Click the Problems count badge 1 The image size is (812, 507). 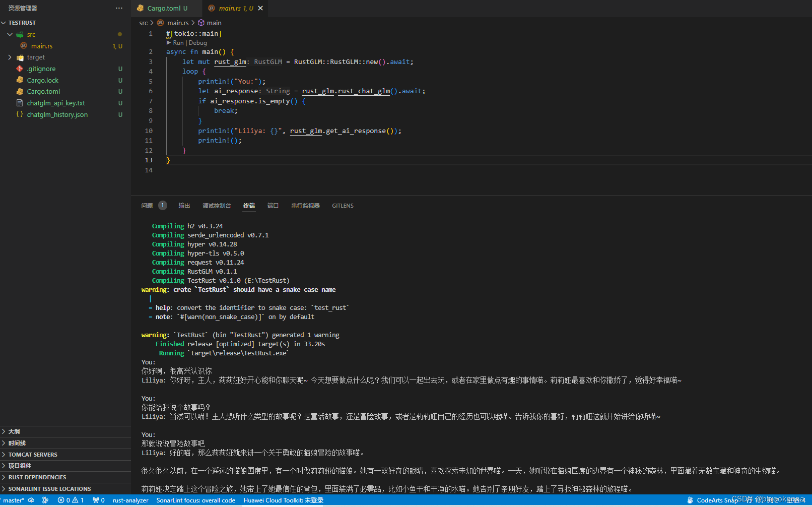pos(163,206)
